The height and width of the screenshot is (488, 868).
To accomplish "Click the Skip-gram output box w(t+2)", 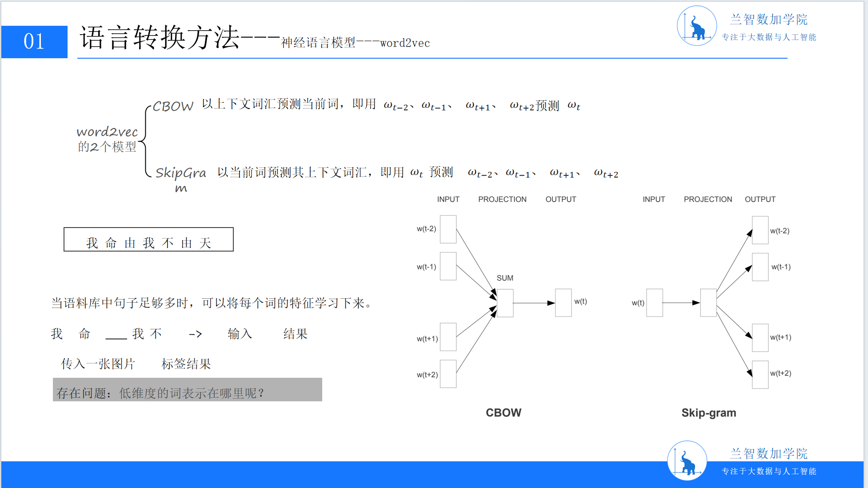I will (760, 375).
